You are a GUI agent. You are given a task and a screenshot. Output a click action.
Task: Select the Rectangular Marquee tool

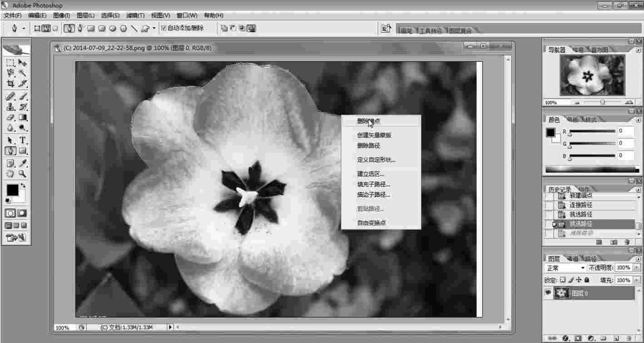pos(10,63)
